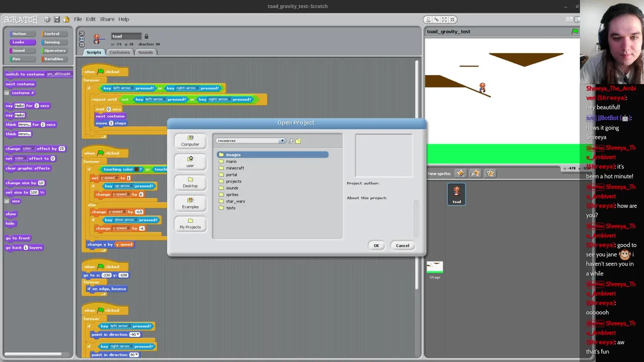Screen dimensions: 644x362
Task: Click OK in Open Project dialog
Action: (x=376, y=245)
